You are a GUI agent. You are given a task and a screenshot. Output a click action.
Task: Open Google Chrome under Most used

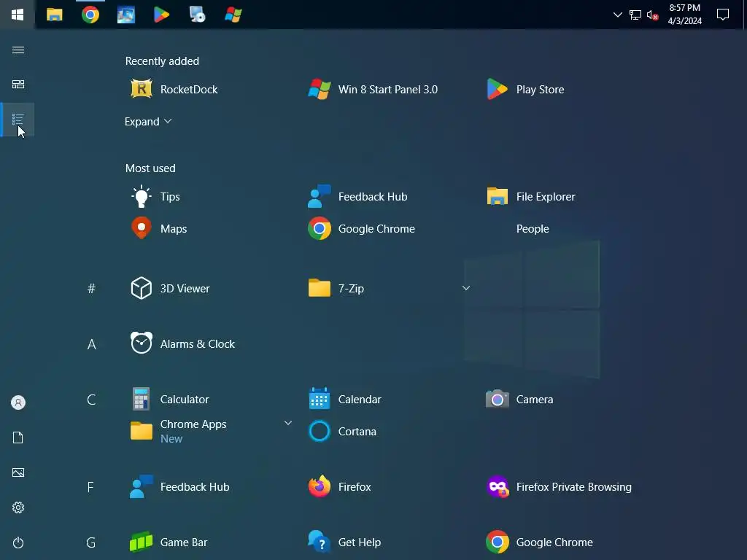click(362, 228)
